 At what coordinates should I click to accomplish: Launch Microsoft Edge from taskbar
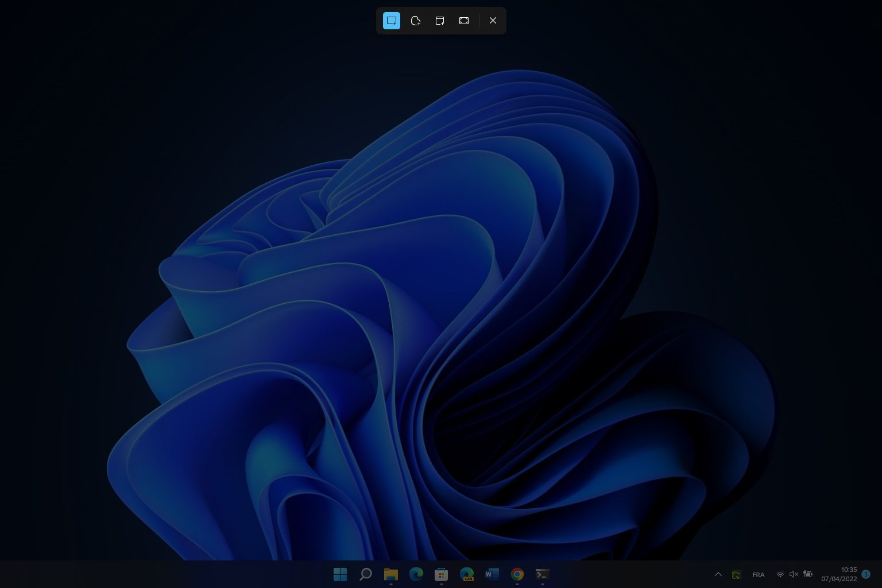[x=416, y=574]
